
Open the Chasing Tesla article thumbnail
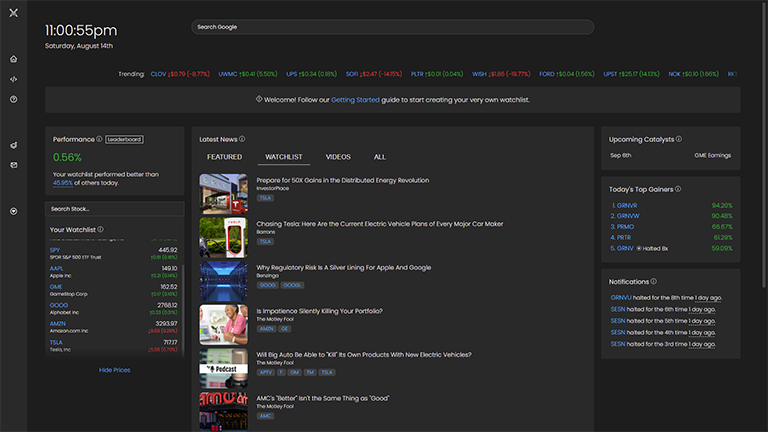pyautogui.click(x=223, y=238)
